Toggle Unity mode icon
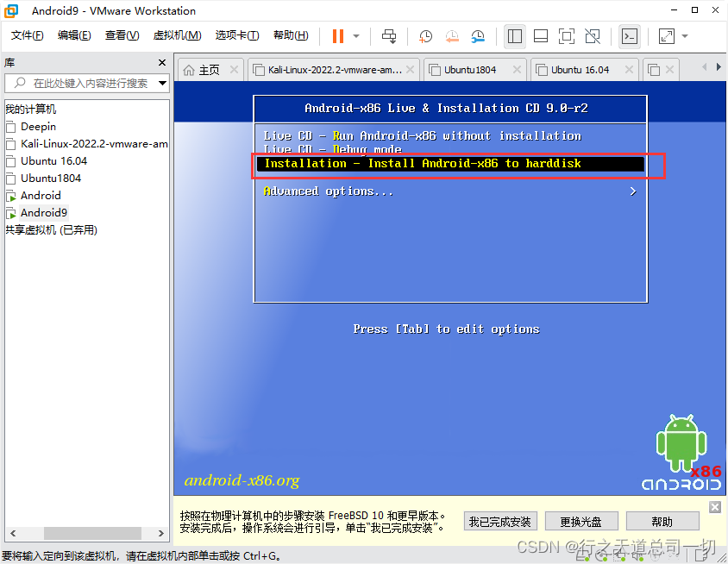This screenshot has height=564, width=728. click(593, 36)
